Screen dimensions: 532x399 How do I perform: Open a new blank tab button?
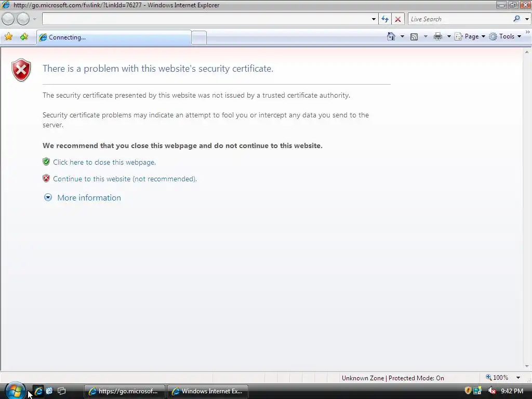click(x=199, y=37)
